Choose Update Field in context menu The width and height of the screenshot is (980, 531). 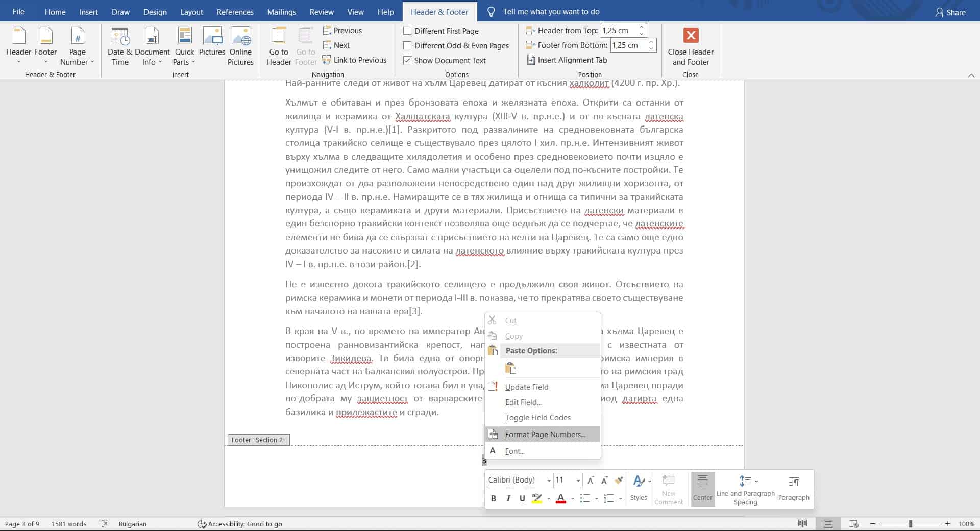543,387
